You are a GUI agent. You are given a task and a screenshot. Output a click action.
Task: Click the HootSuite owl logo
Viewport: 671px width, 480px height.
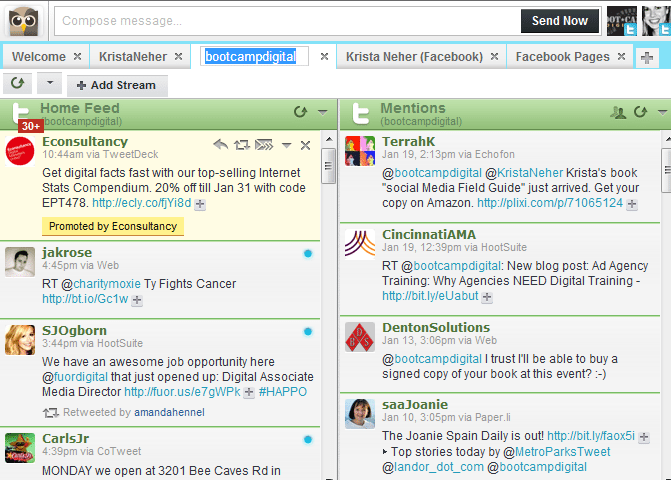click(x=24, y=21)
